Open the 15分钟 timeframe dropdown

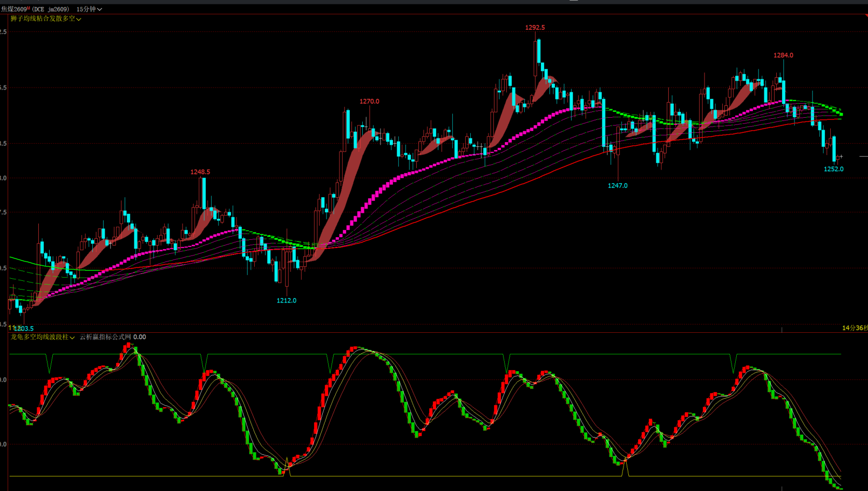89,9
